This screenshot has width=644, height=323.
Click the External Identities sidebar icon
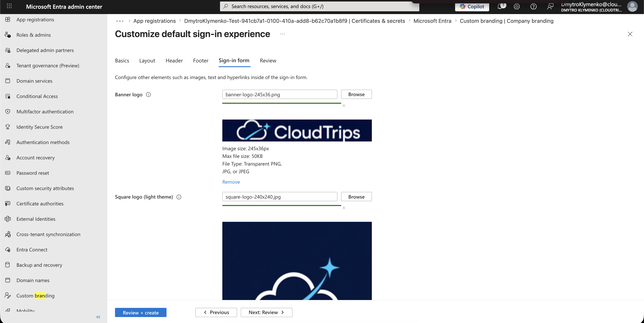tap(8, 219)
